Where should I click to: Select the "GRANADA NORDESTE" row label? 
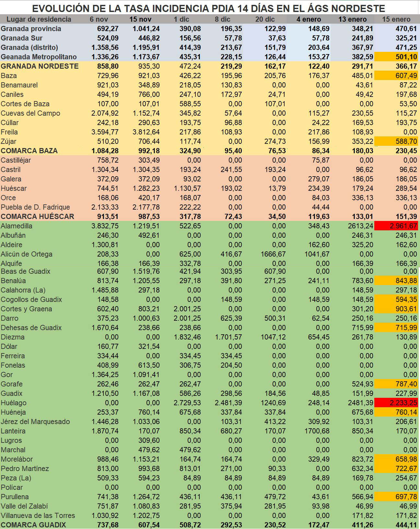click(40, 66)
